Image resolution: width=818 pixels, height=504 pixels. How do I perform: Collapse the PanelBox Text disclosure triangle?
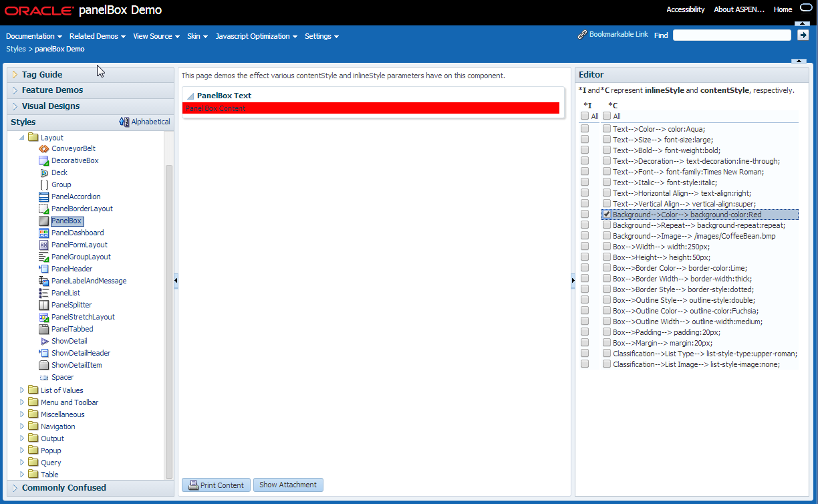click(x=190, y=96)
